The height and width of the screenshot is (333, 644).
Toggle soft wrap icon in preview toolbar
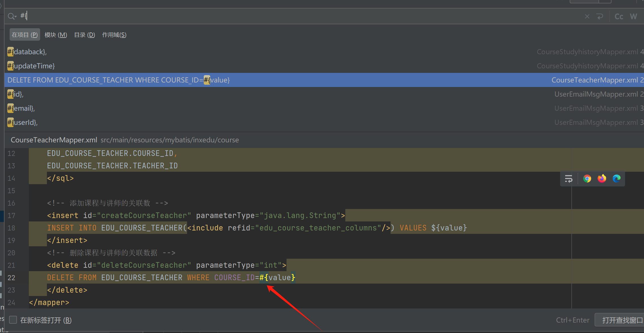point(569,179)
